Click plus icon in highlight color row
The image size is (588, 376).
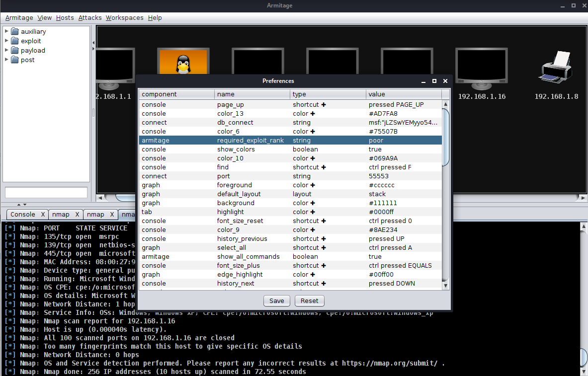[x=313, y=212]
